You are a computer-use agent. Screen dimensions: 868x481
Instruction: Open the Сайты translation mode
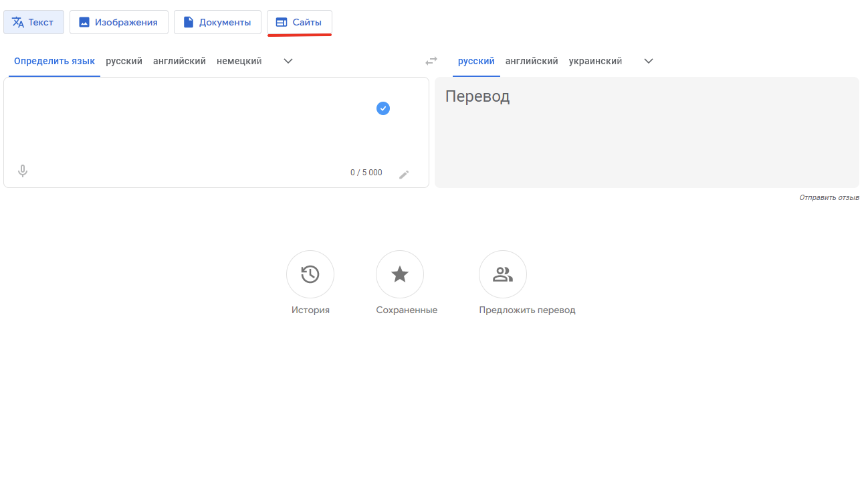[300, 22]
